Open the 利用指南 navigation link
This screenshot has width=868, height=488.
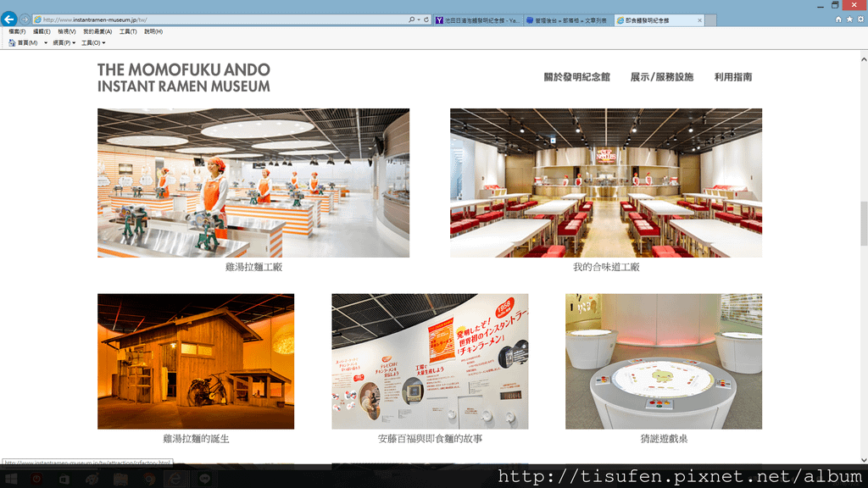coord(733,77)
